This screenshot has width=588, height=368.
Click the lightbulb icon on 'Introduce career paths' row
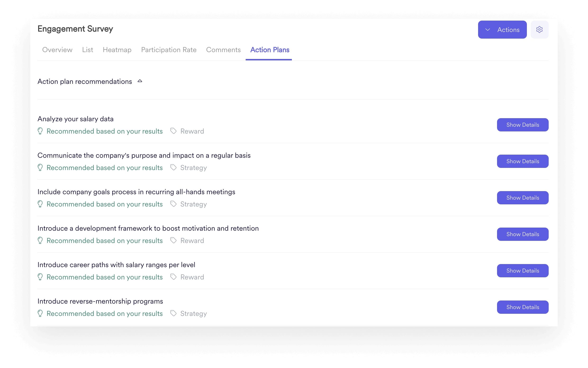pos(41,277)
